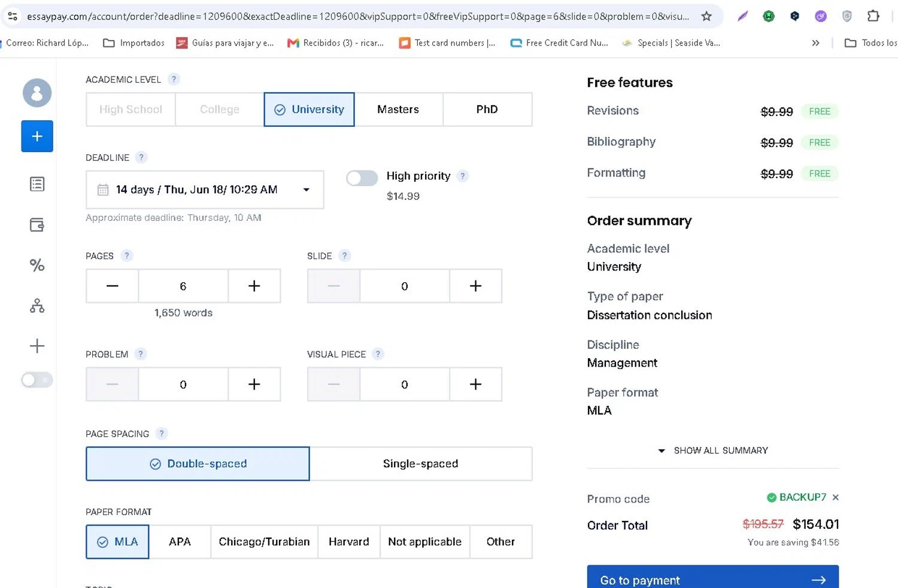This screenshot has width=898, height=588.
Task: Select PhD academic level
Action: 487,109
